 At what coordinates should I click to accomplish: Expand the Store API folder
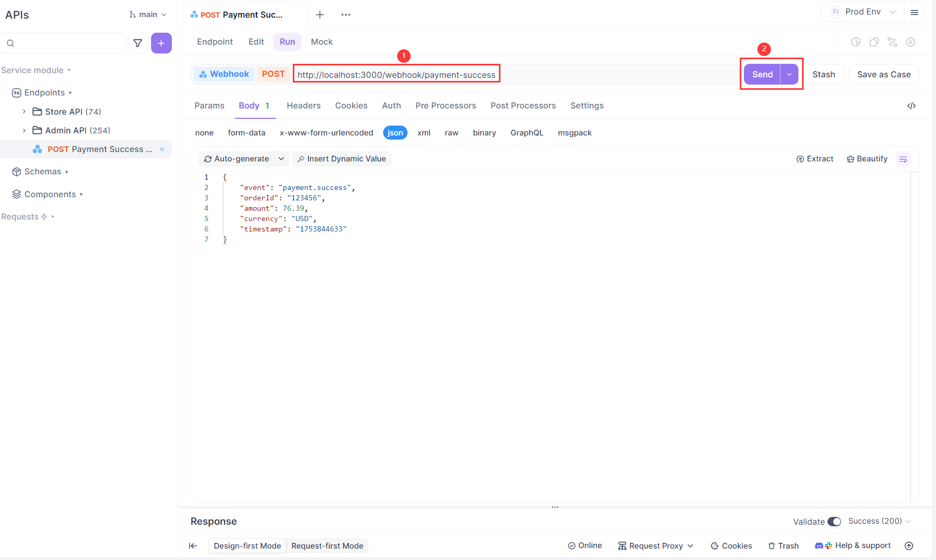pos(24,112)
